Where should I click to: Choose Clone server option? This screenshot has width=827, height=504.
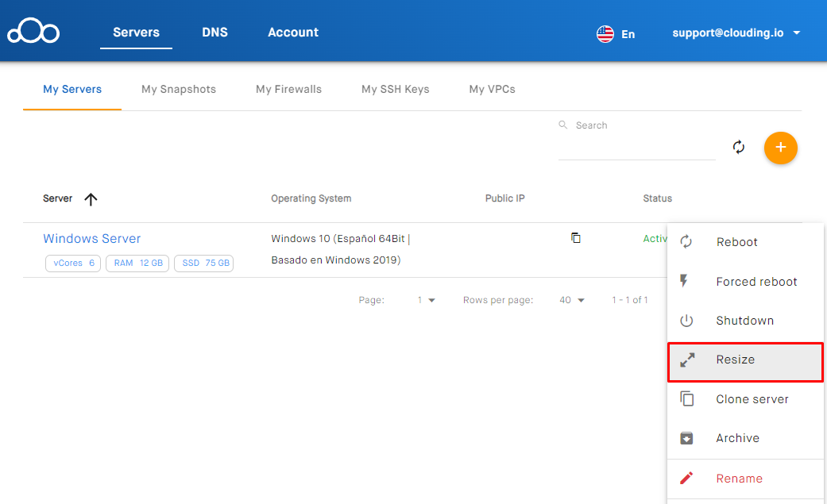[x=752, y=399]
